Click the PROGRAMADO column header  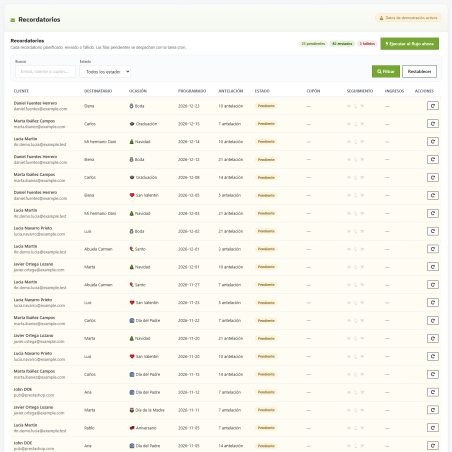(192, 91)
